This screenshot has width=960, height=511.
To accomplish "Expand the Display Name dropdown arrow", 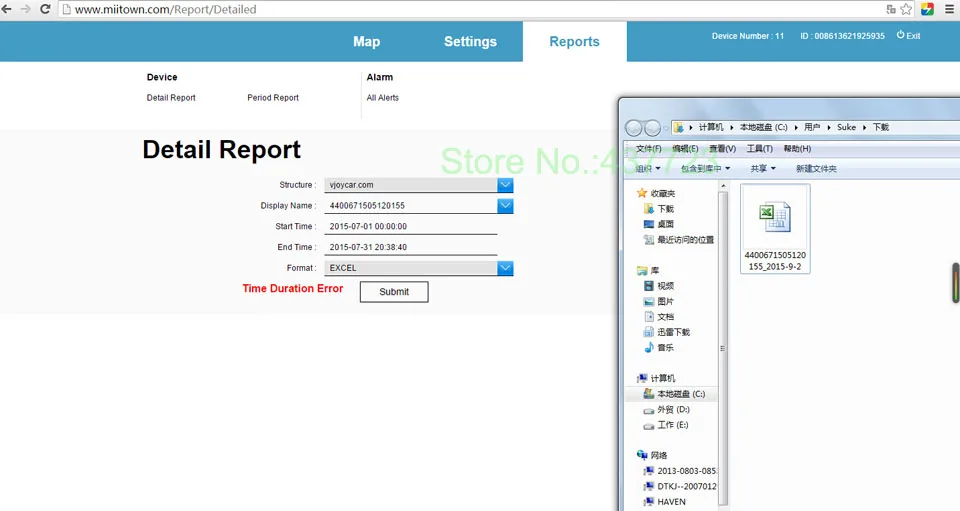I will (505, 206).
